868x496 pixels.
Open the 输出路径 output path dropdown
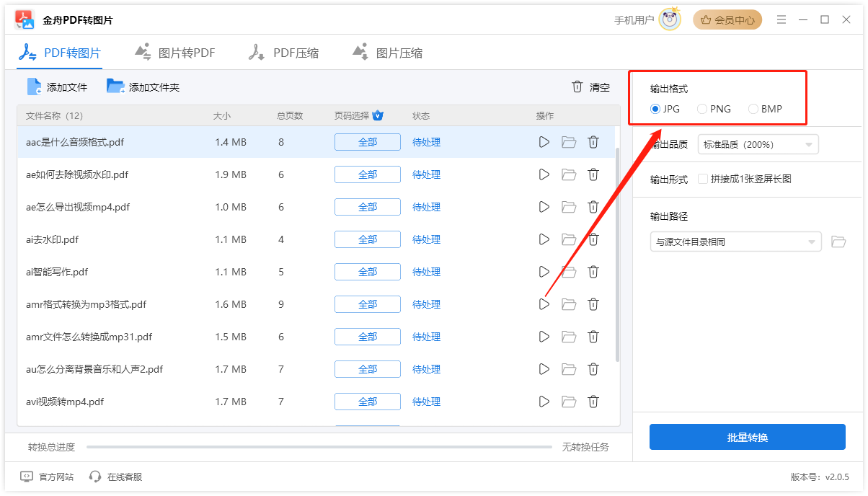click(735, 241)
